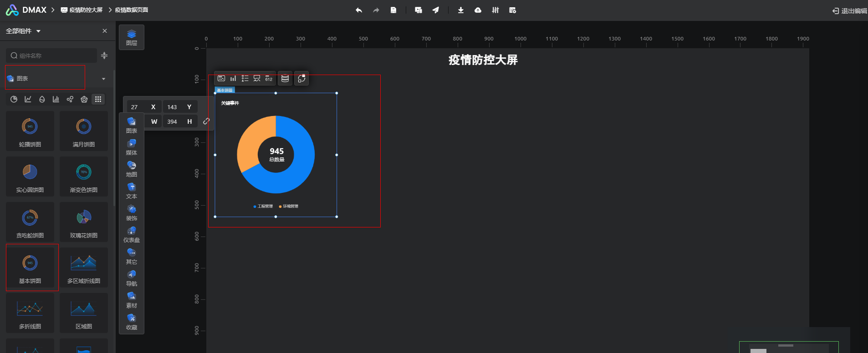Open the 612 number label settings icon
The height and width of the screenshot is (353, 868).
tap(269, 78)
